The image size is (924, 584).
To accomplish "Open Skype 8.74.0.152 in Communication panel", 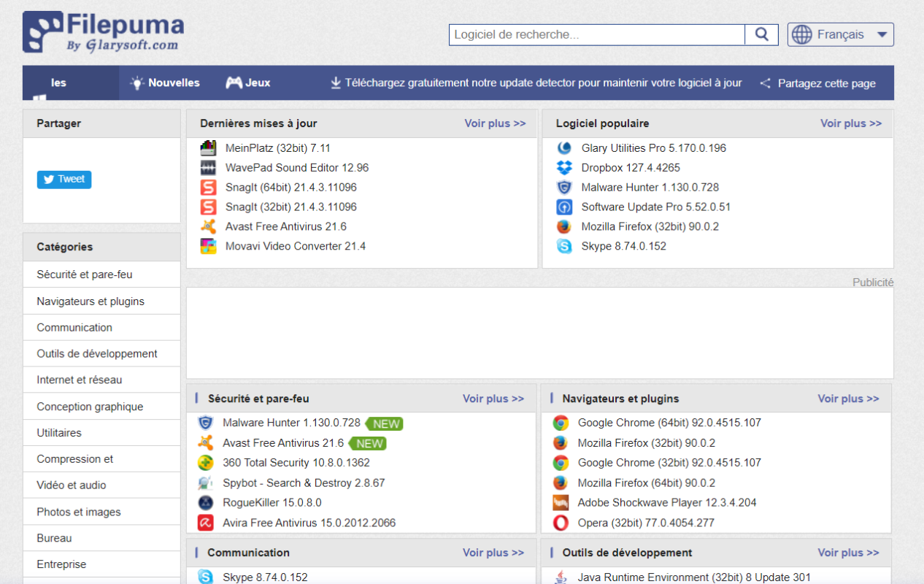I will click(x=265, y=577).
